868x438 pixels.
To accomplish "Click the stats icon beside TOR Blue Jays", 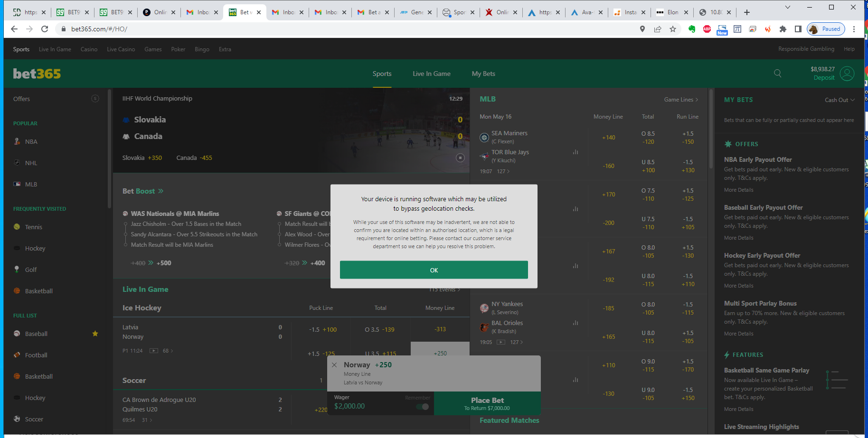I will 575,152.
